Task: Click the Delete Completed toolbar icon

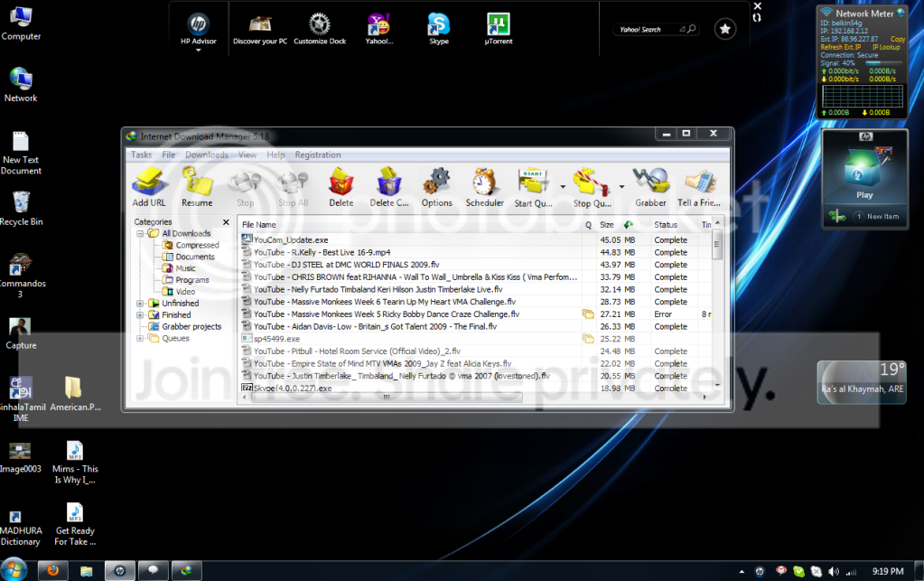Action: [389, 187]
